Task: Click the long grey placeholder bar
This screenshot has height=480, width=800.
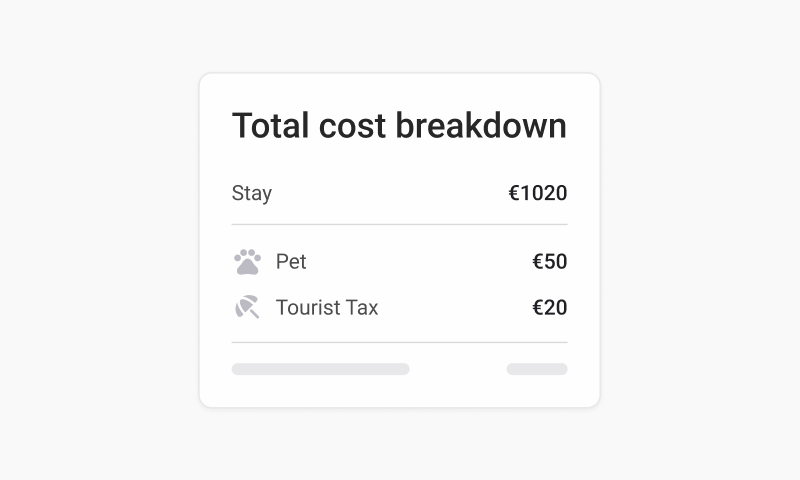Action: tap(320, 369)
